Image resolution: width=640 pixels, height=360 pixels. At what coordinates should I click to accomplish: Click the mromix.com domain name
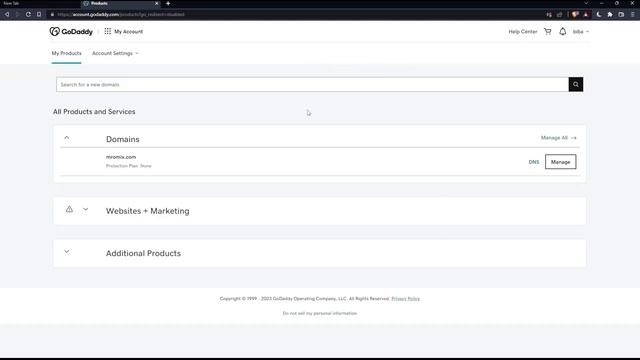tap(121, 157)
